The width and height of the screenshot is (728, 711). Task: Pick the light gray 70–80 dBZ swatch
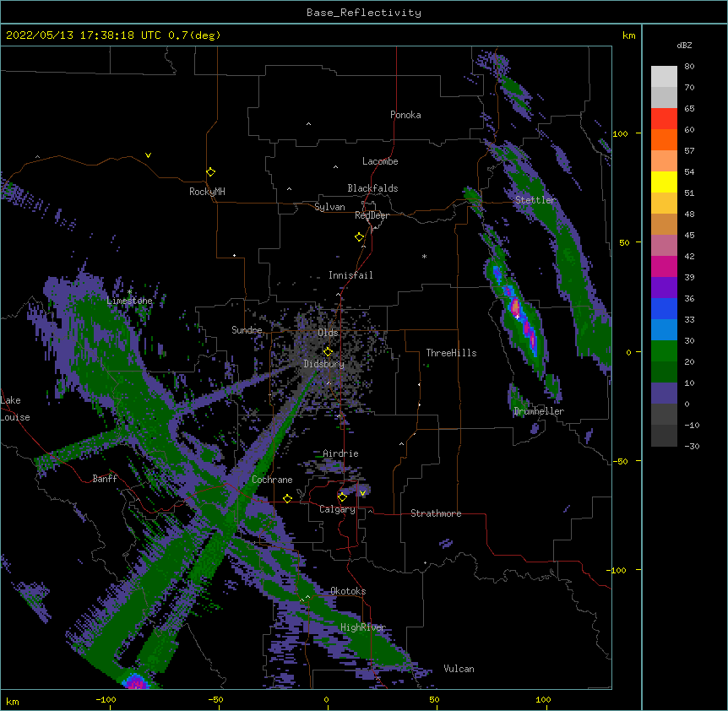pos(664,77)
